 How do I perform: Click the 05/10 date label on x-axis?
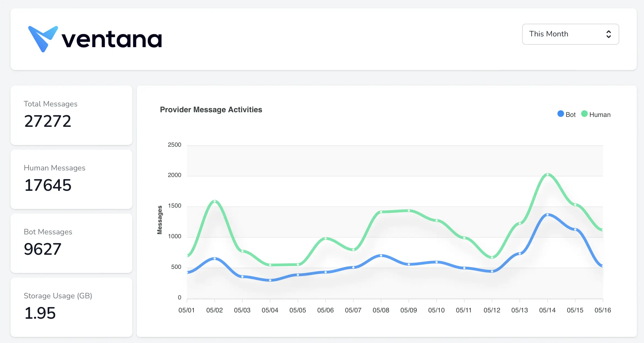click(x=436, y=310)
